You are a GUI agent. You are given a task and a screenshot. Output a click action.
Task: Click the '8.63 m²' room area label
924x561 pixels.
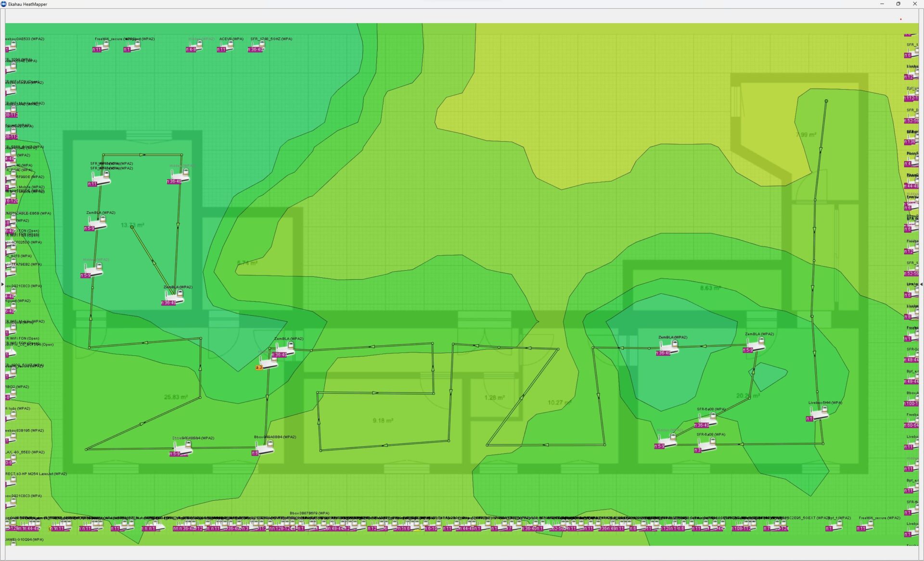(x=710, y=288)
